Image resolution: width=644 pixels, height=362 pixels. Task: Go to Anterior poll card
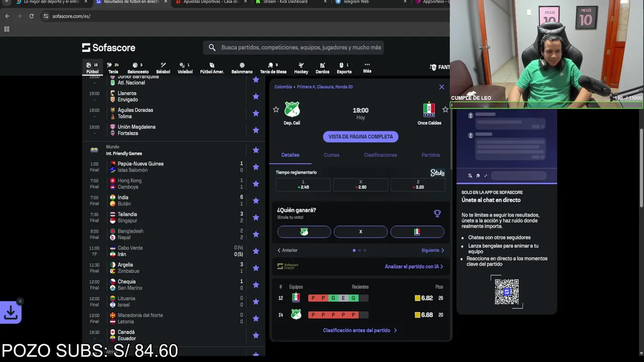pyautogui.click(x=287, y=250)
